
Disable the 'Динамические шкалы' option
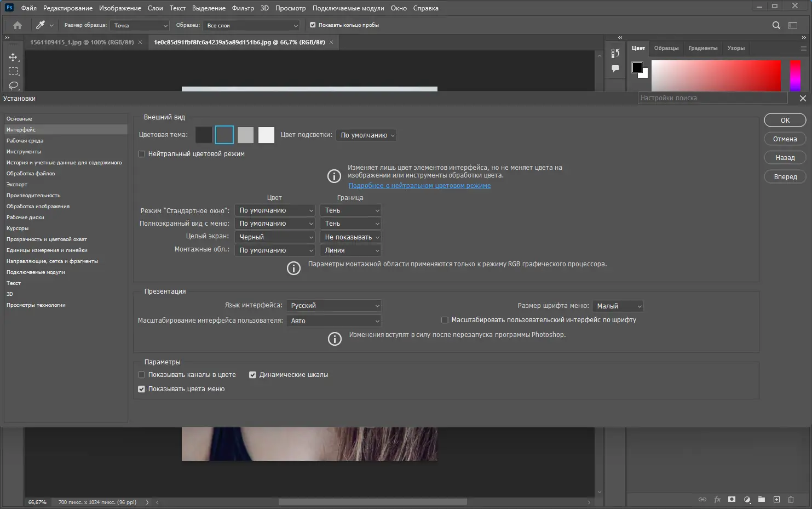pos(252,374)
